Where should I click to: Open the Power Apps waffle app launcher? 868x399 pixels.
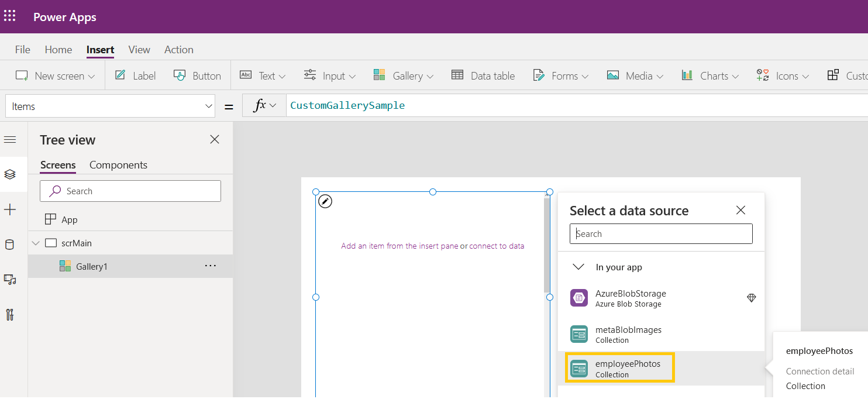tap(10, 16)
